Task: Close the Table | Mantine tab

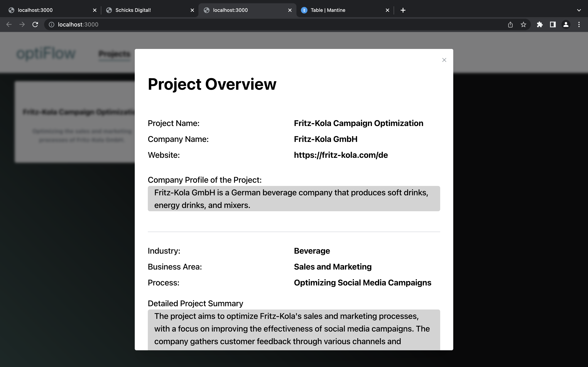Action: click(x=387, y=10)
